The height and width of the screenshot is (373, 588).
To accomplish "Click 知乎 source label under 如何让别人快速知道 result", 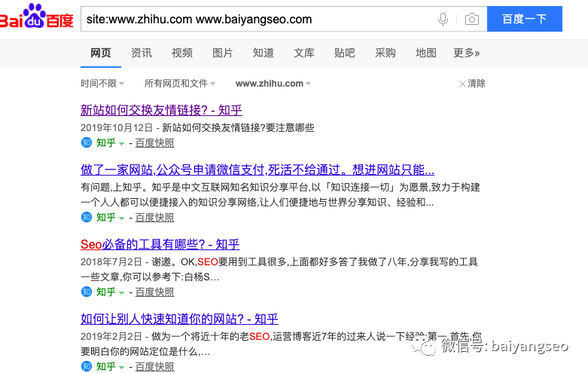I will [x=105, y=366].
